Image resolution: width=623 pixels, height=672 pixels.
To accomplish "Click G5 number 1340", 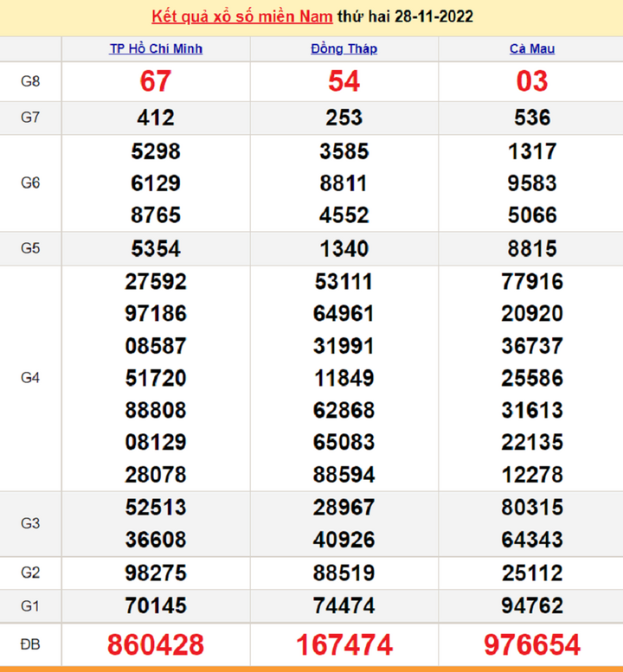I will point(344,248).
